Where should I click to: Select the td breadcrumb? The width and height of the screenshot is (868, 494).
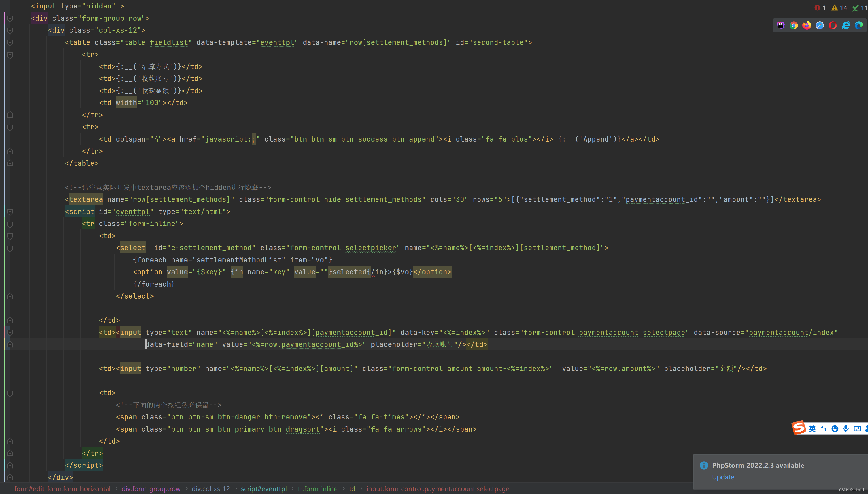[x=352, y=489]
